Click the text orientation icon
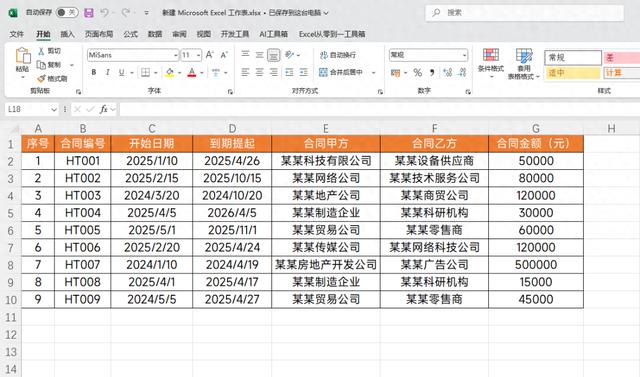Image resolution: width=640 pixels, height=377 pixels. click(289, 55)
